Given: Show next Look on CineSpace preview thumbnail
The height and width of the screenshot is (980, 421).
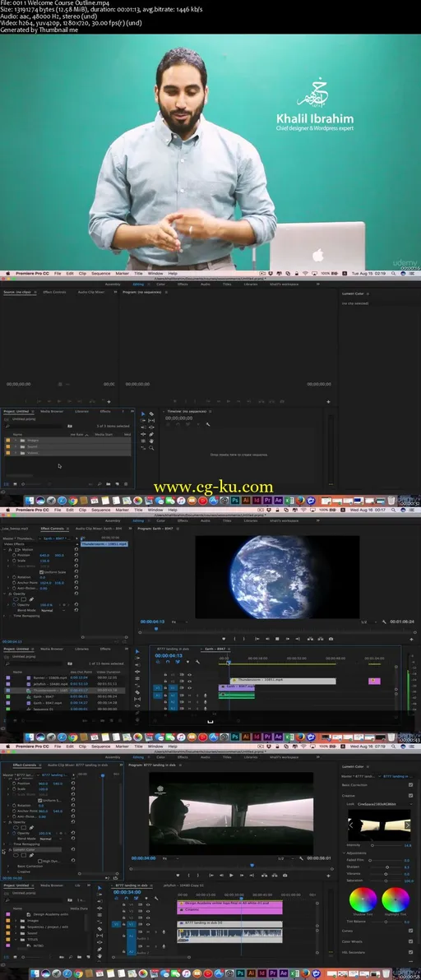Looking at the screenshot, I should tap(408, 825).
